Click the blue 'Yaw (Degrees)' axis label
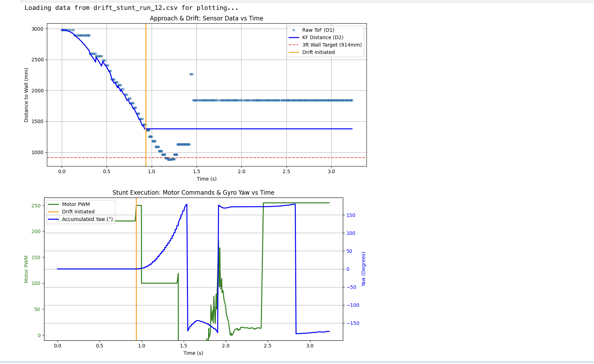The image size is (594, 364). click(x=363, y=269)
